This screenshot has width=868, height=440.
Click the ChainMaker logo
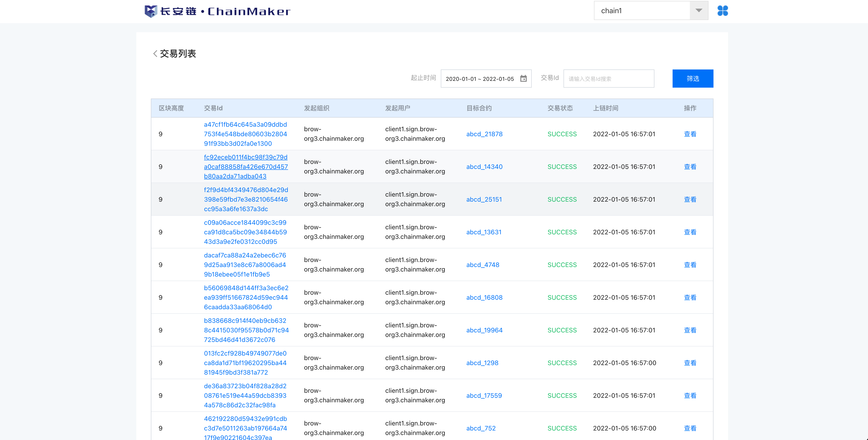217,11
